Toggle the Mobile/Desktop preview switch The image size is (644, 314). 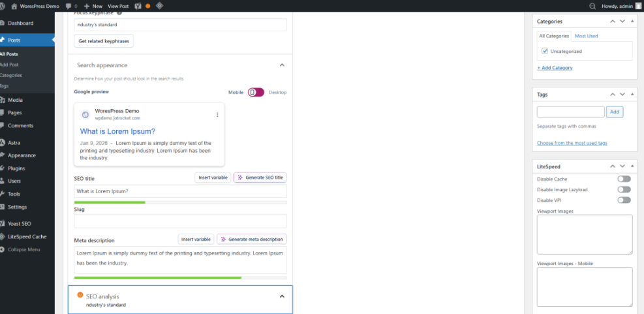coord(256,92)
